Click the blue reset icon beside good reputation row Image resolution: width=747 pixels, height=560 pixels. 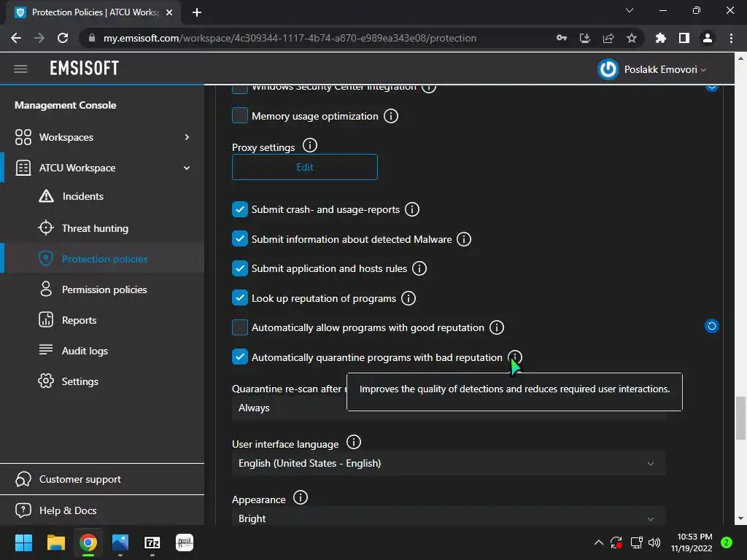(711, 326)
